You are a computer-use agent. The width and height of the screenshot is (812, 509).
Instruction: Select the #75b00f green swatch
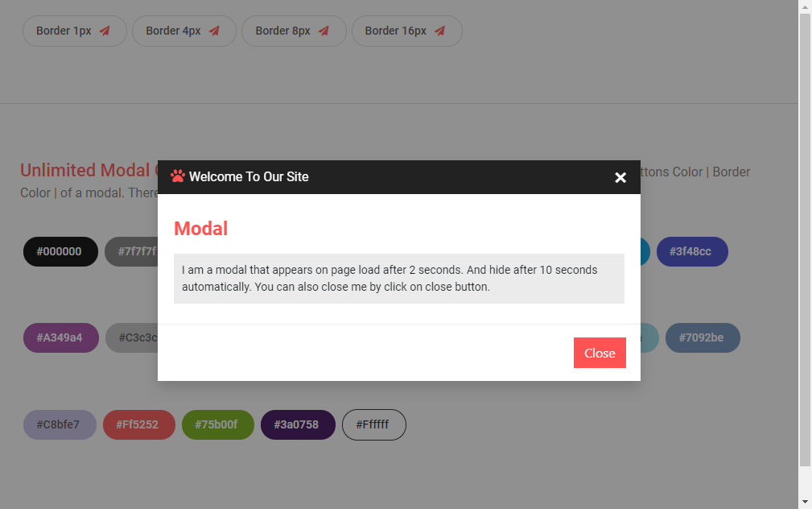point(217,424)
